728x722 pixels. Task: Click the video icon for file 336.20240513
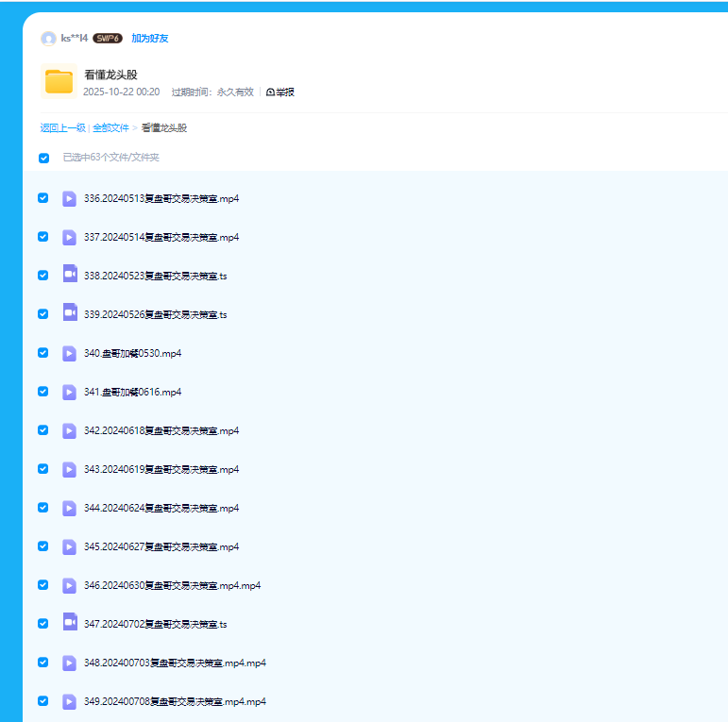pos(70,198)
